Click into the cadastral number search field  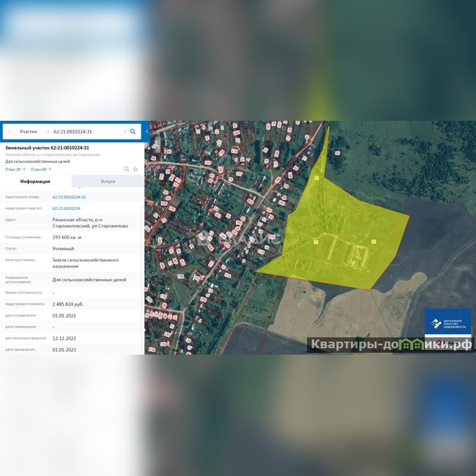(86, 131)
